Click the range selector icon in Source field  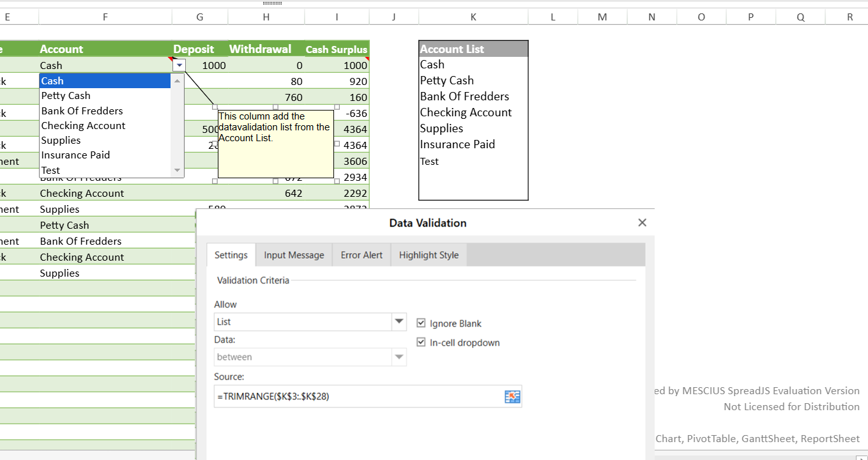512,397
